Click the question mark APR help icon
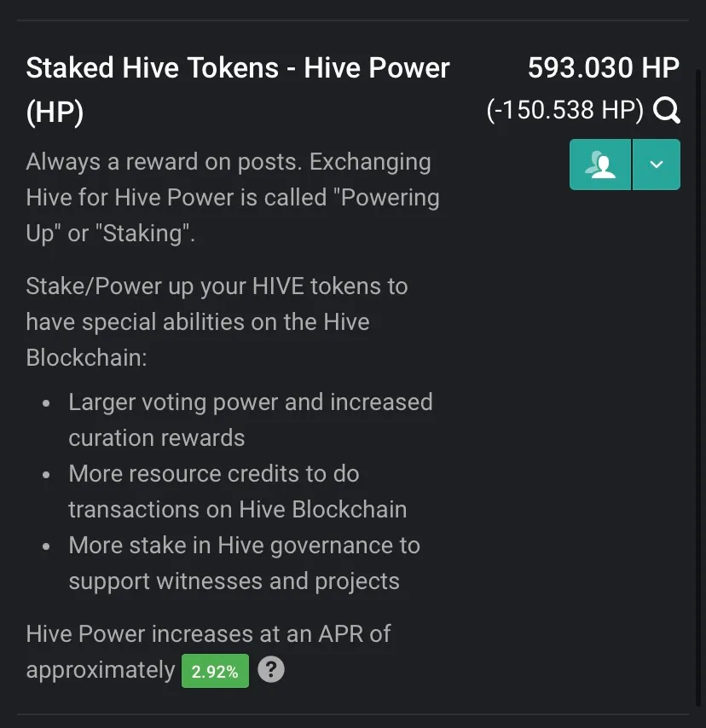 click(x=271, y=669)
